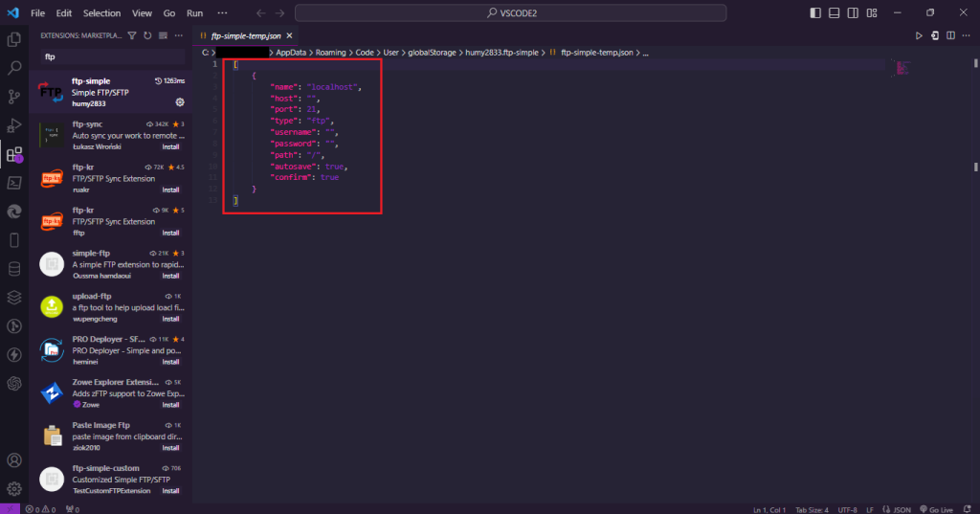Open the Selection menu
The width and height of the screenshot is (980, 514).
coord(101,12)
